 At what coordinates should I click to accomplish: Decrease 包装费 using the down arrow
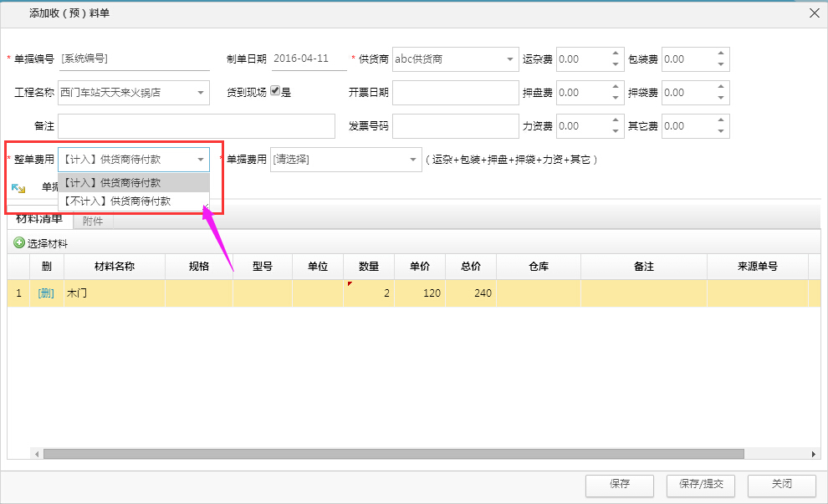[x=721, y=64]
